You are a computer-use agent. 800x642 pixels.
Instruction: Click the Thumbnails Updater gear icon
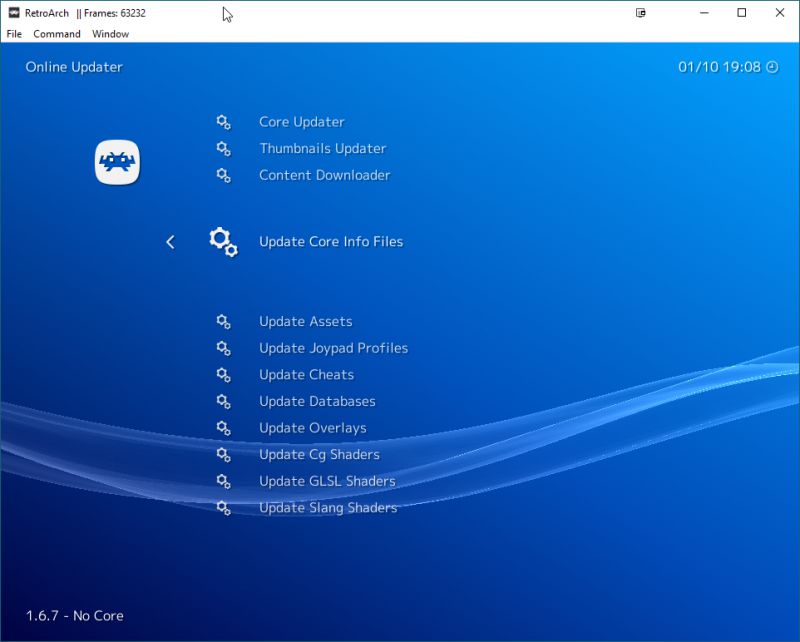(223, 148)
